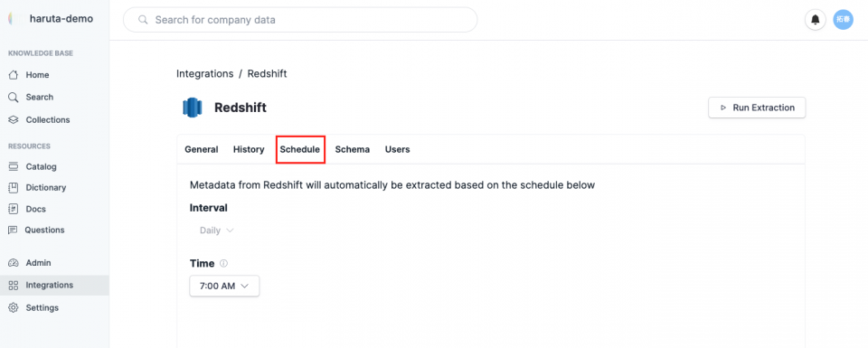868x348 pixels.
Task: Open the Catalog icon in Resources
Action: (14, 166)
